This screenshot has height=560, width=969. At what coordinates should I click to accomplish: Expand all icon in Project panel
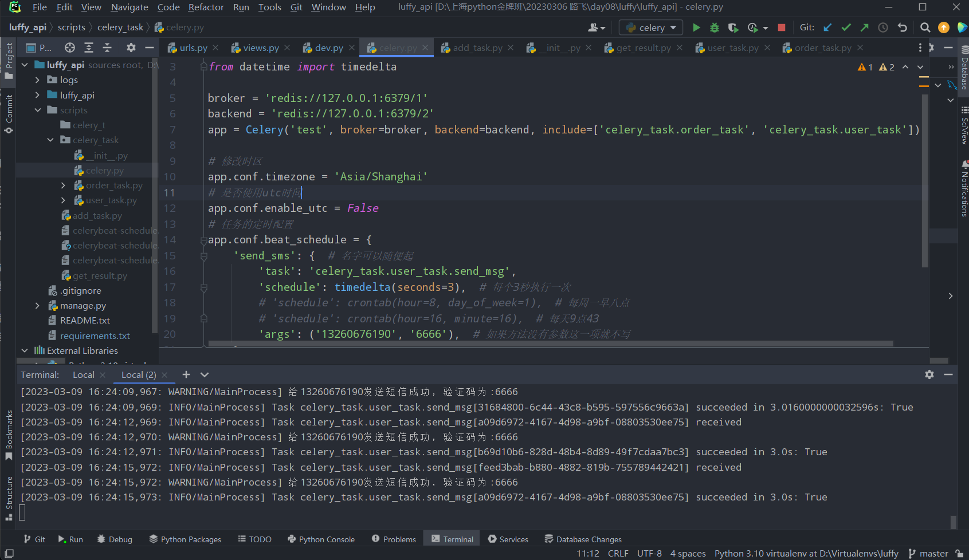pos(89,48)
